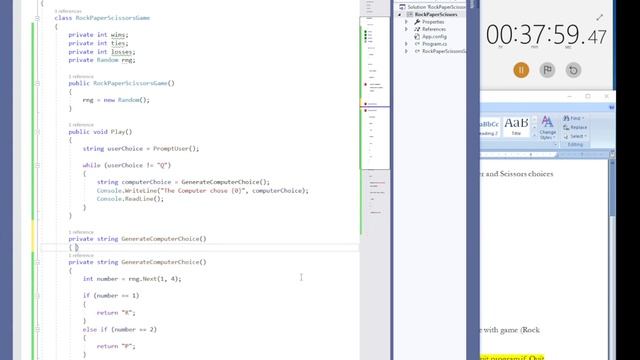This screenshot has width=640, height=360.
Task: Collapse the if number == 1 block
Action: (37, 296)
